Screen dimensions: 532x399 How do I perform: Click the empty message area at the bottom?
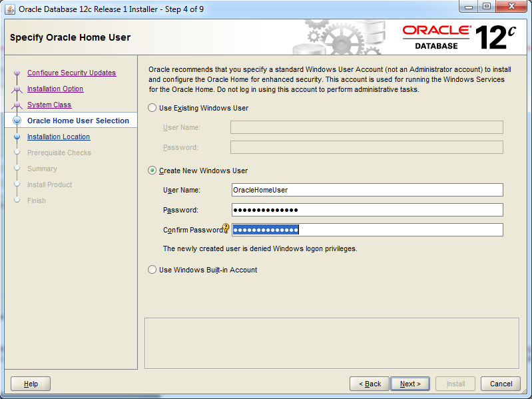click(x=332, y=343)
